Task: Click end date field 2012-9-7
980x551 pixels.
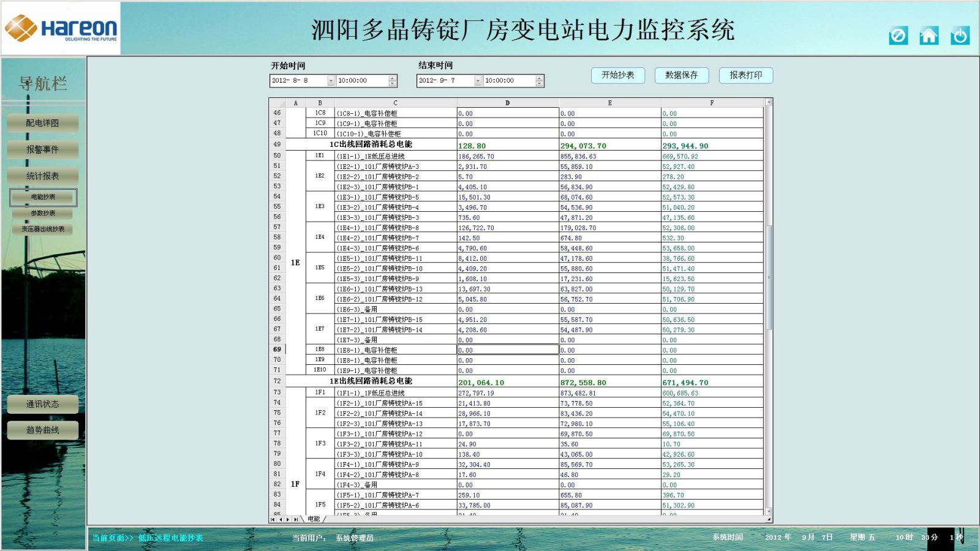Action: [446, 81]
